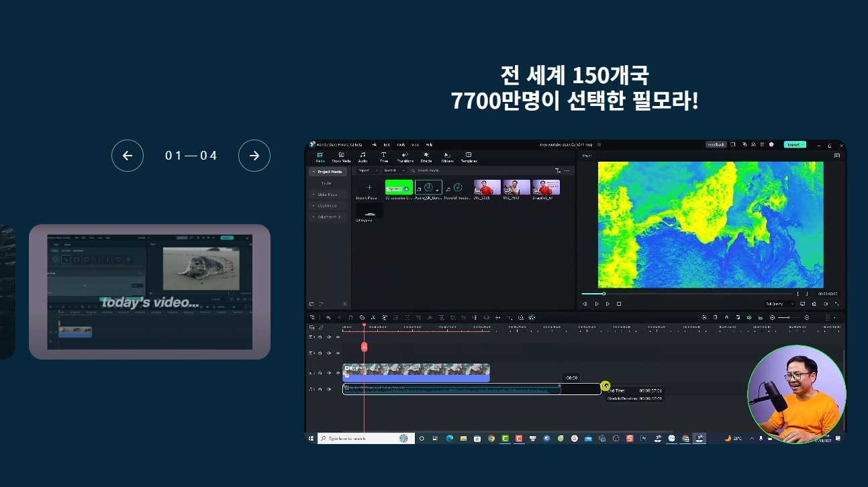The image size is (868, 487).
Task: Click the Delete trash icon in timeline toolbar
Action: [x=350, y=317]
